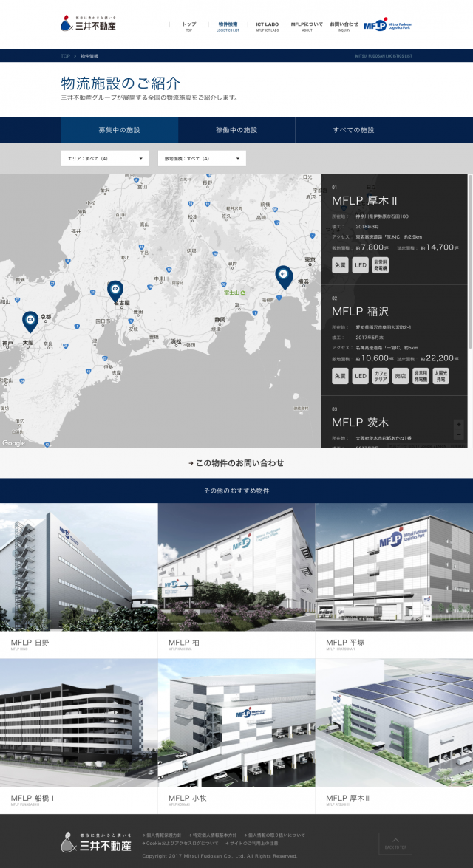Click the 免震 badge under MFLP 厚木 II
The height and width of the screenshot is (868, 473).
click(340, 266)
